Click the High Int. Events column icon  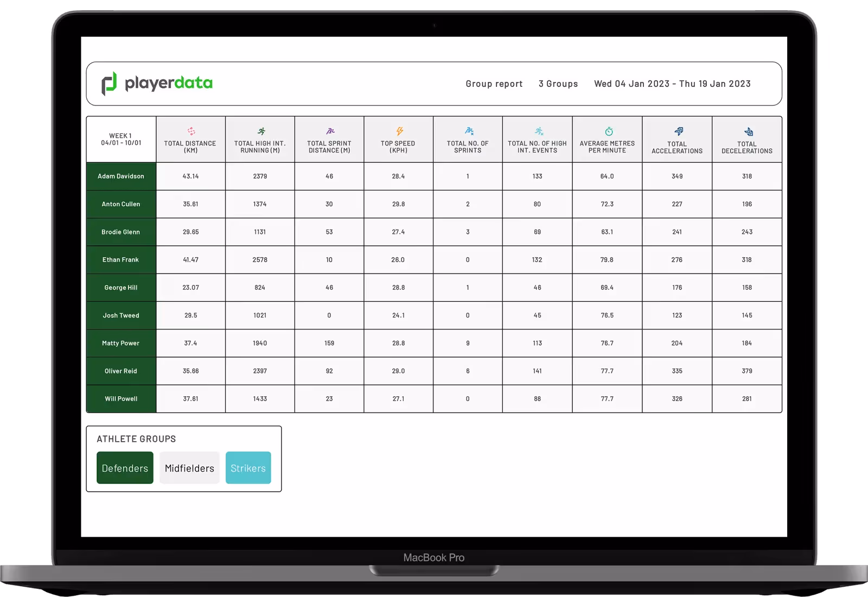pyautogui.click(x=539, y=131)
